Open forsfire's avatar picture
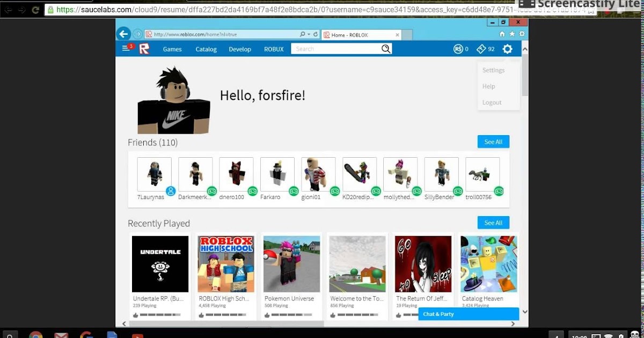The height and width of the screenshot is (338, 644). (x=173, y=100)
